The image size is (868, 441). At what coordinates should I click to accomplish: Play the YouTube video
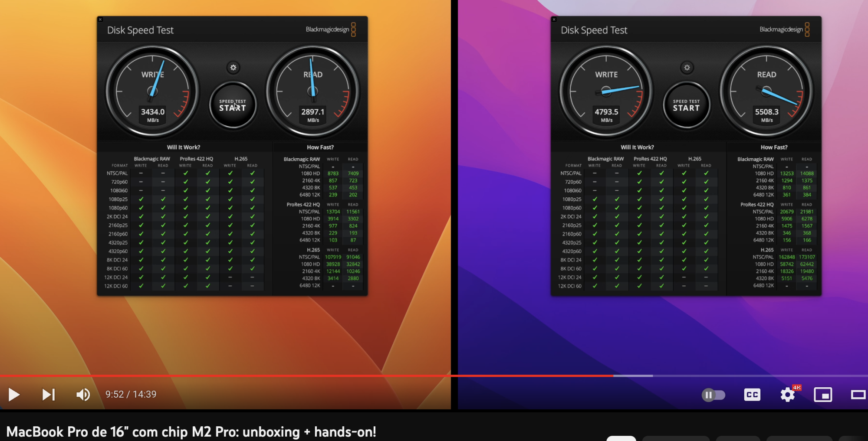pos(14,395)
